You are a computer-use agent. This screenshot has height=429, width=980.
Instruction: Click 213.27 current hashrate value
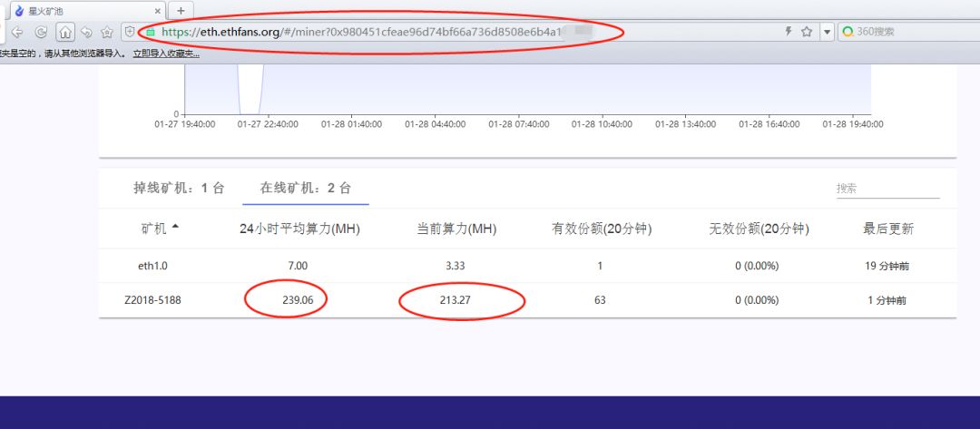click(455, 300)
